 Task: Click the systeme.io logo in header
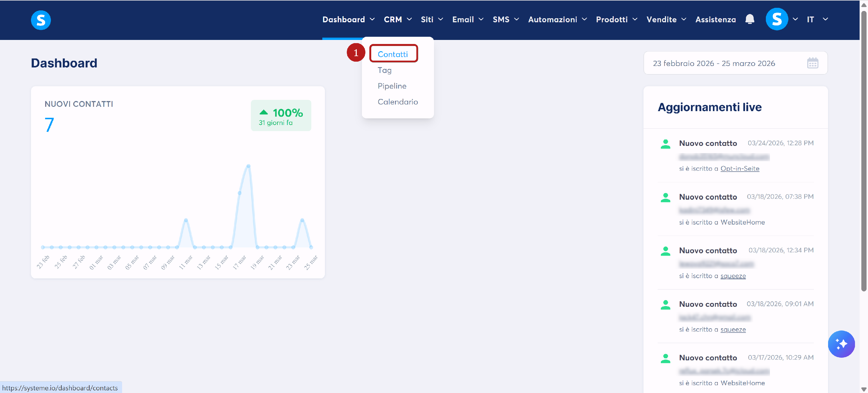[41, 20]
